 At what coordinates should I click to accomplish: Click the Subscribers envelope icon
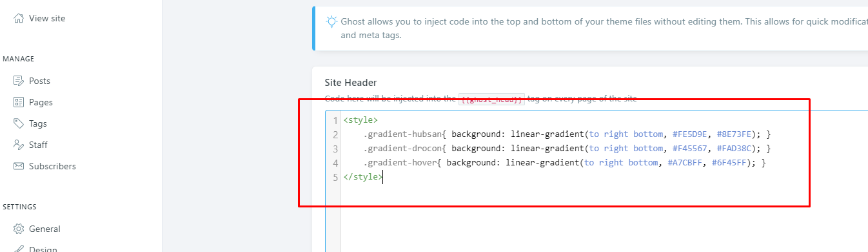pyautogui.click(x=19, y=166)
